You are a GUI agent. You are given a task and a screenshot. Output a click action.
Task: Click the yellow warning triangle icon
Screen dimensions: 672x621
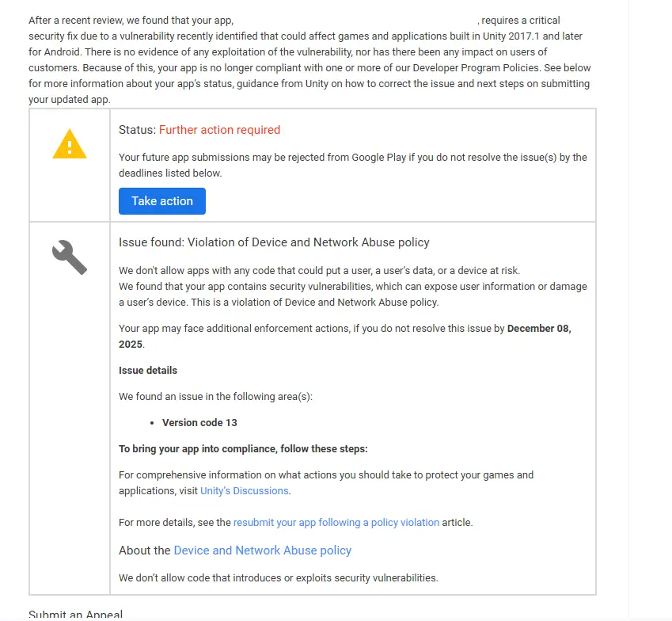pos(70,144)
